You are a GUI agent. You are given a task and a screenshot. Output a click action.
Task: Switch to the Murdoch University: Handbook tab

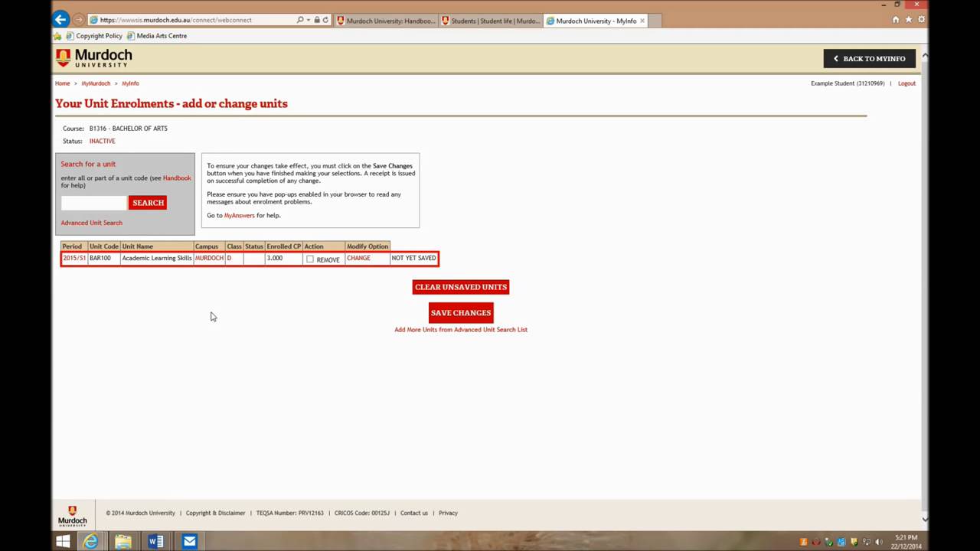(x=386, y=21)
